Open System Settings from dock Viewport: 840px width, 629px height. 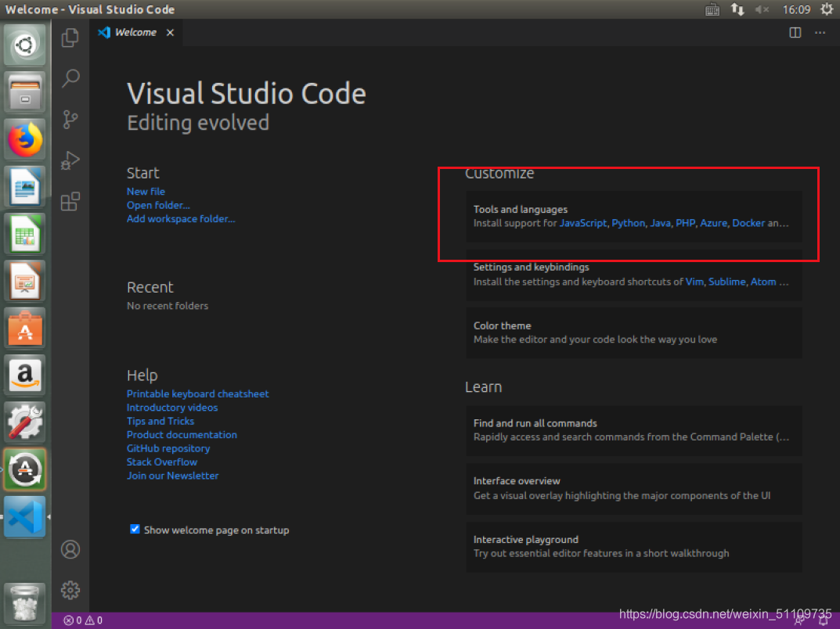click(x=24, y=422)
